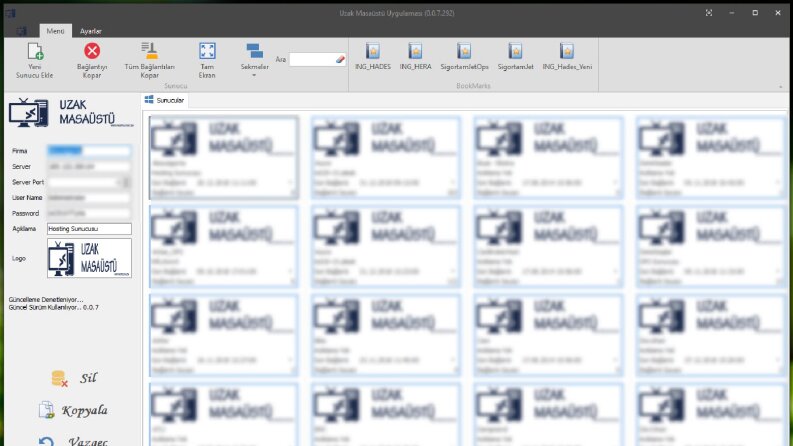Switch to the Ayarlar ribbon tab
Screen dimensions: 793x446
91,31
